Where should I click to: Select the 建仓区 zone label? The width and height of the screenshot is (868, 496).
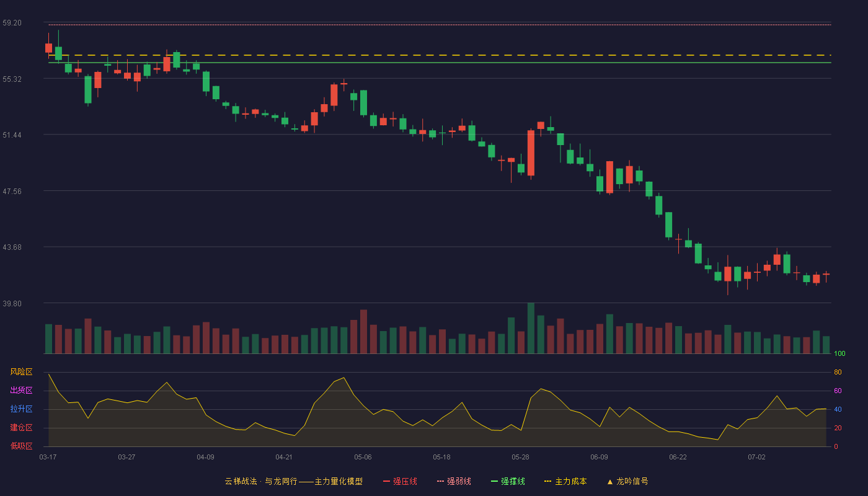[x=21, y=428]
